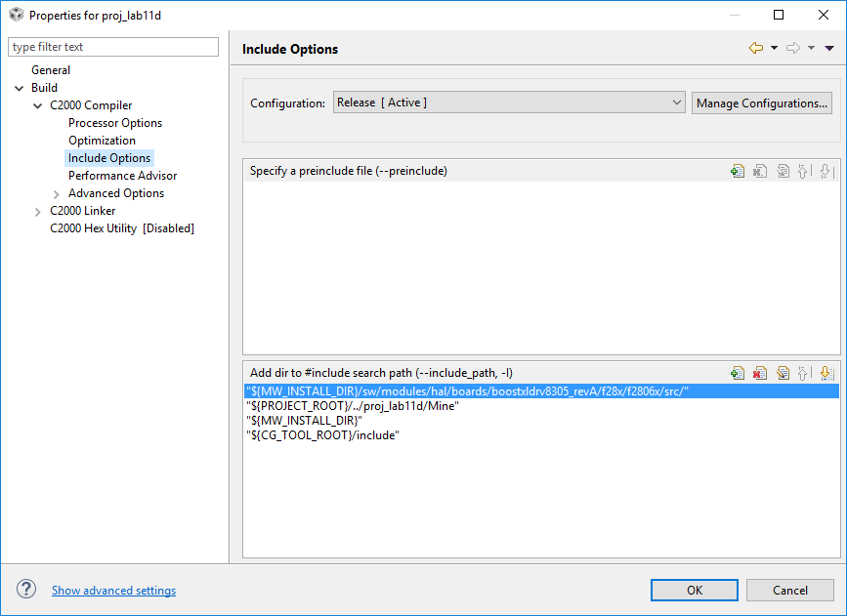Click the include path Move Up icon

pos(804,373)
